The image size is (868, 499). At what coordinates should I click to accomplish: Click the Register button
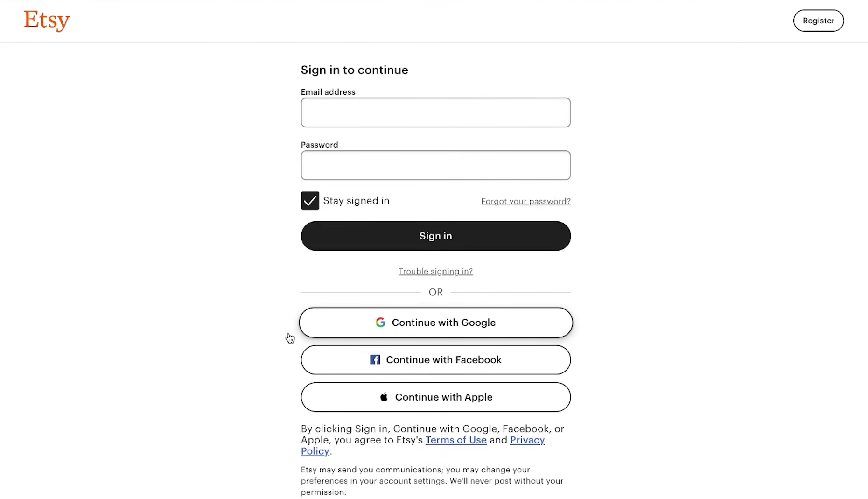(818, 21)
